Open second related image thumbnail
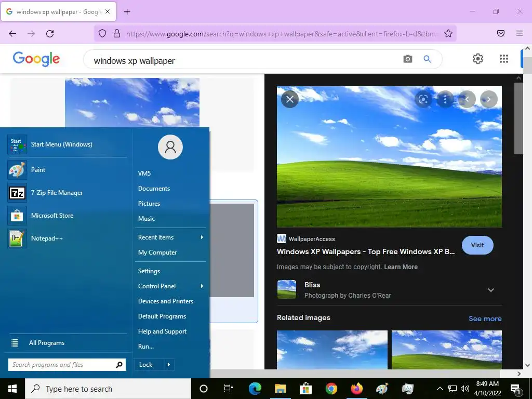Viewport: 532px width, 399px height. [446, 350]
